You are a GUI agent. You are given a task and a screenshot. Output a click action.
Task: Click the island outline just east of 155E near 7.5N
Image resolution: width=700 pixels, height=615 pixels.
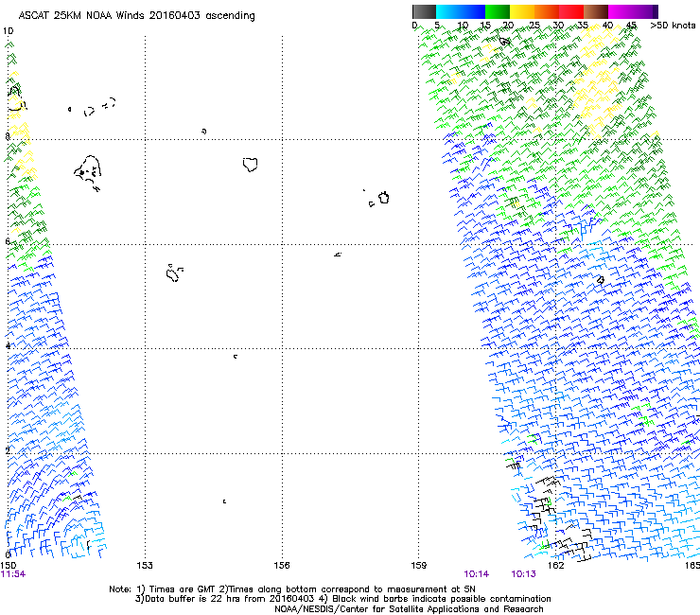[251, 165]
